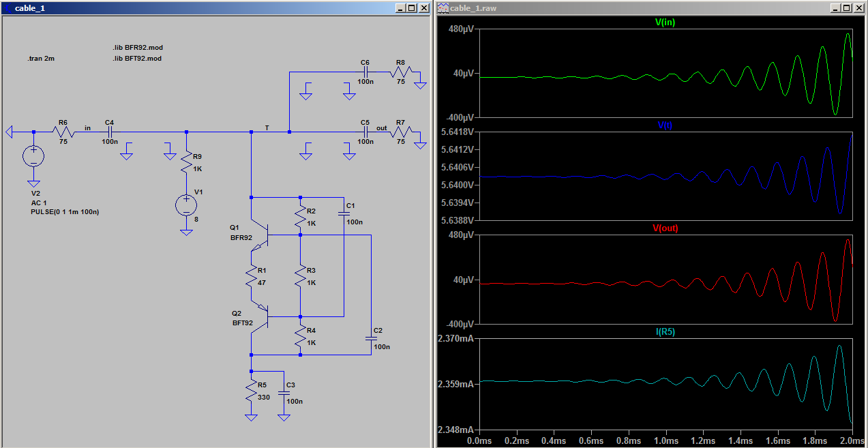Select resistor R1 47
This screenshot has height=448, width=868.
pos(252,275)
